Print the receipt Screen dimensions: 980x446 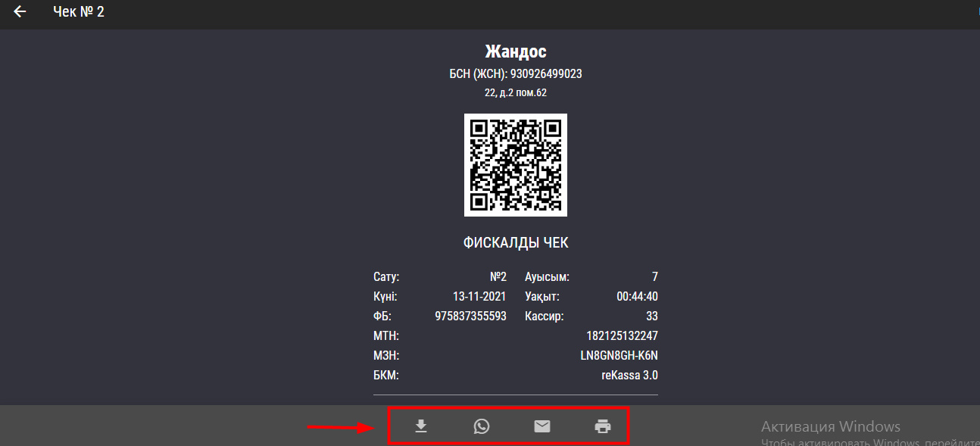[603, 426]
